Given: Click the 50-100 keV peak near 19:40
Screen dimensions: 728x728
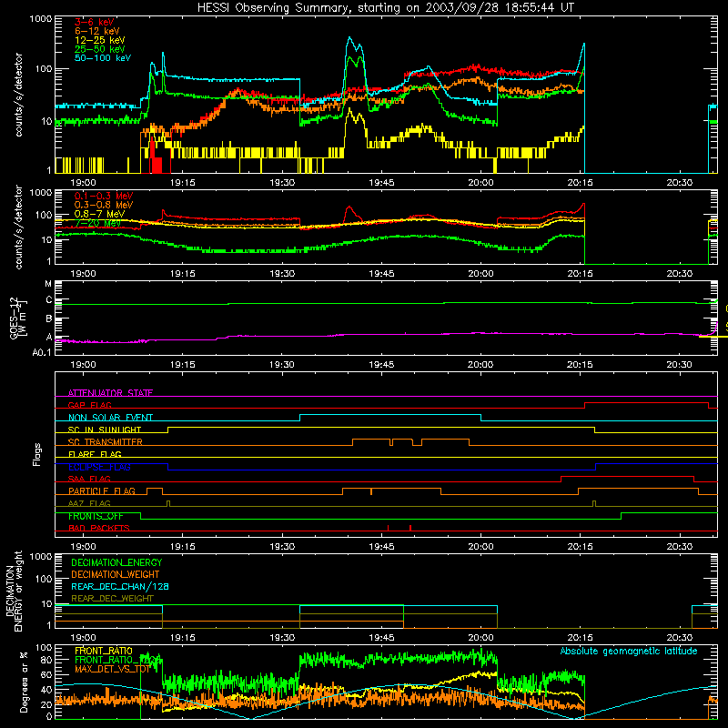Looking at the screenshot, I should pos(349,38).
